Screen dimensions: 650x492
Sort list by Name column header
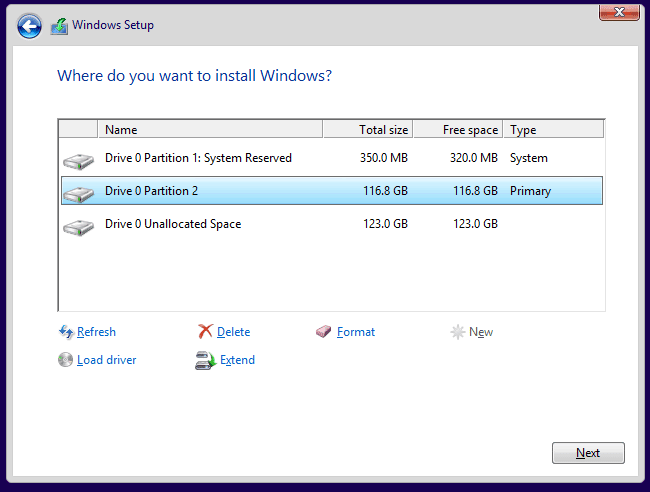(210, 130)
